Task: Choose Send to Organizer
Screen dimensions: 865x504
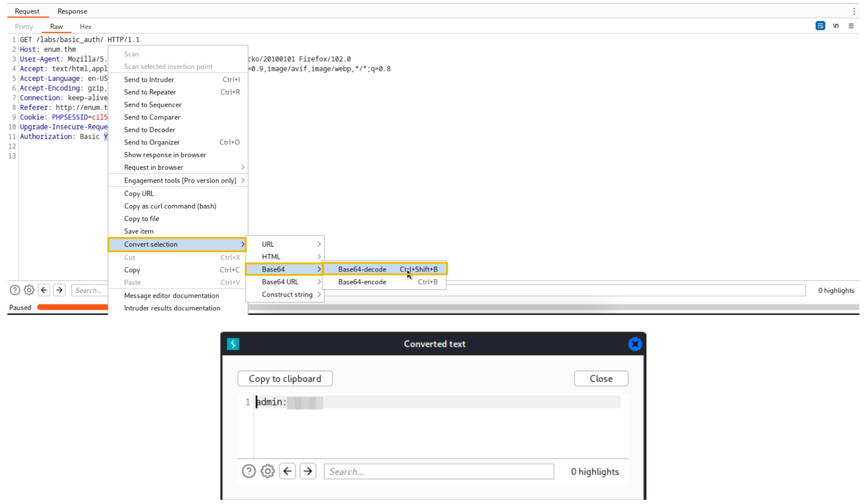Action: pyautogui.click(x=178, y=142)
